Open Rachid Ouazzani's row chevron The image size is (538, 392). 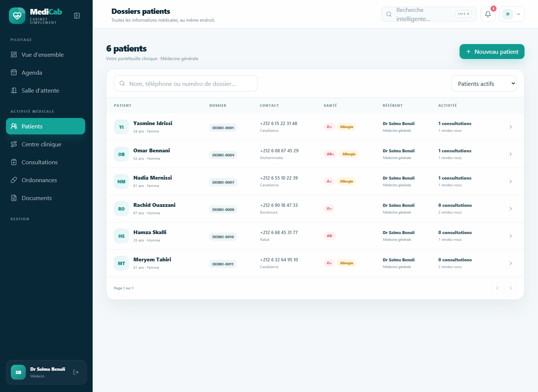pos(511,209)
